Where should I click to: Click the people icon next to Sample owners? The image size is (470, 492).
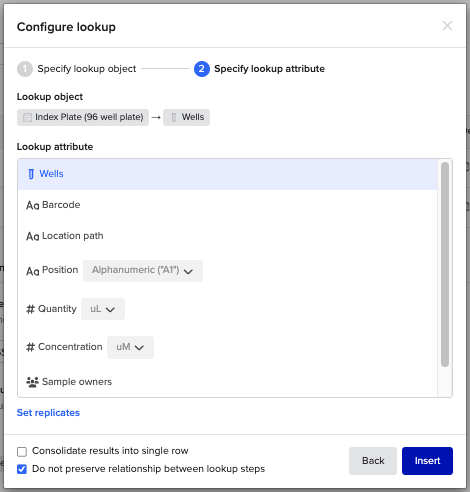pyautogui.click(x=32, y=382)
